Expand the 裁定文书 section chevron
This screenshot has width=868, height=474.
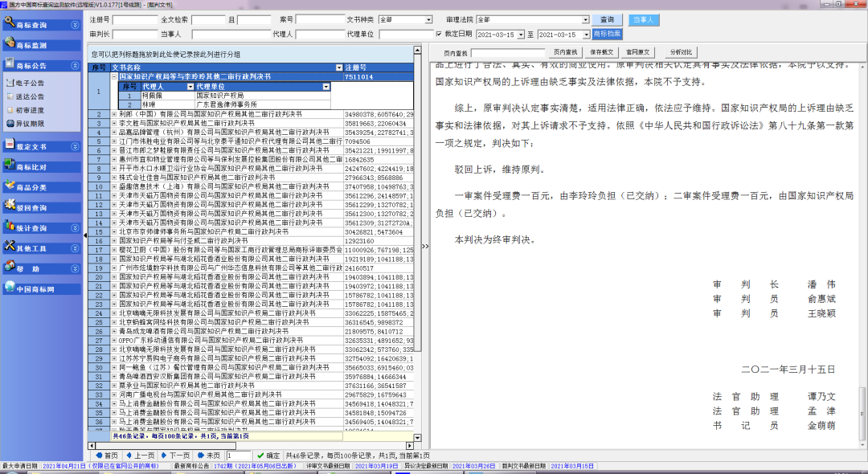75,147
